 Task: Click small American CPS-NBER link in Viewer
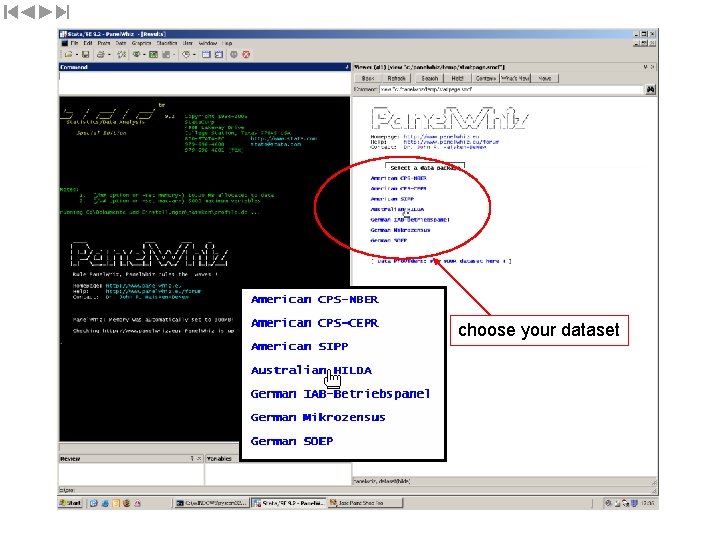click(398, 178)
